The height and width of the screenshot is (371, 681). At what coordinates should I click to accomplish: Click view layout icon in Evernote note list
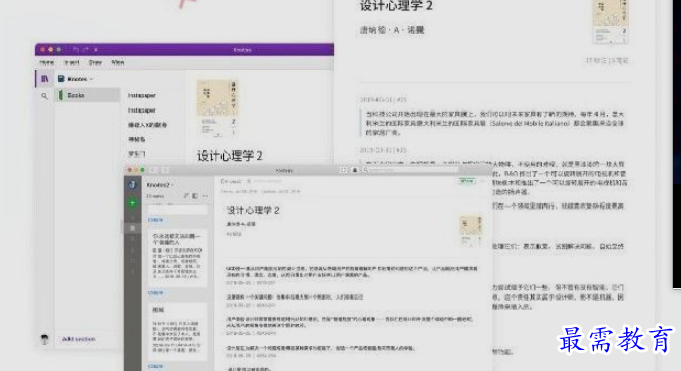(195, 196)
